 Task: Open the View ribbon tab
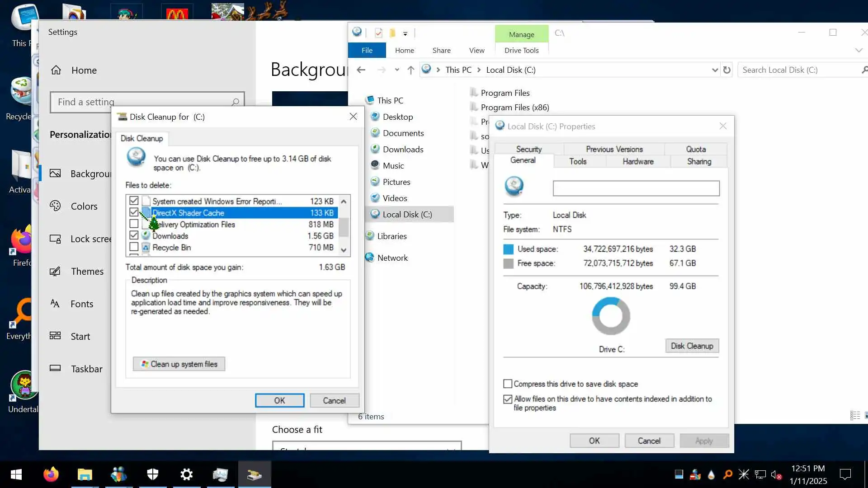pyautogui.click(x=476, y=50)
